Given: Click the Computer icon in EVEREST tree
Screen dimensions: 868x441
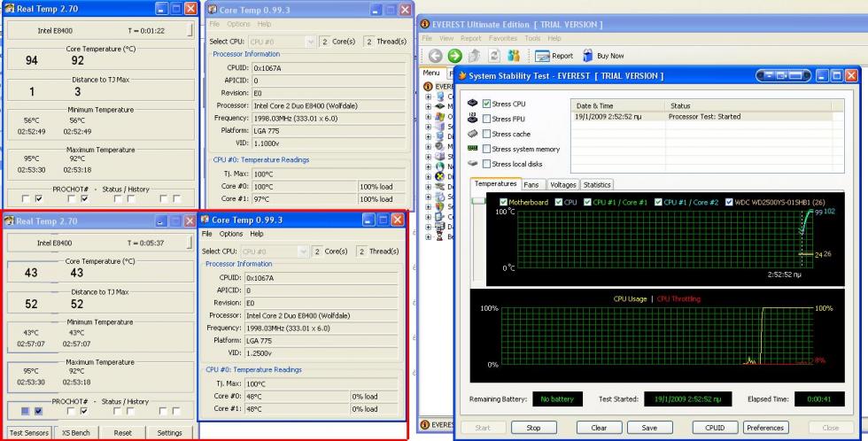Looking at the screenshot, I should point(439,97).
